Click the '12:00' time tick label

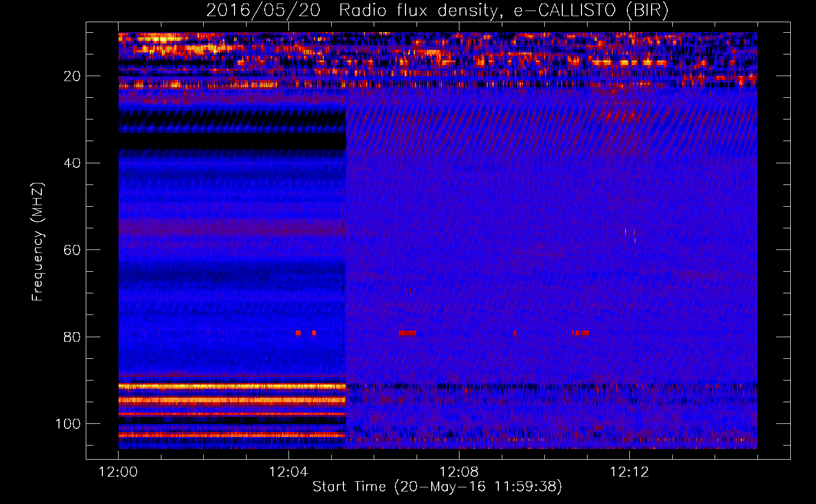118,472
